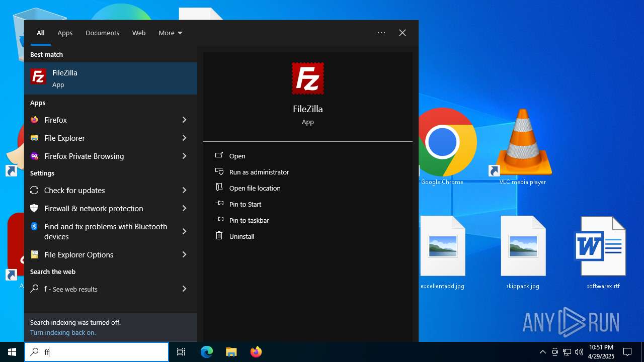The width and height of the screenshot is (644, 362).
Task: Click the Bluetooth troubleshooter icon
Action: (x=34, y=226)
